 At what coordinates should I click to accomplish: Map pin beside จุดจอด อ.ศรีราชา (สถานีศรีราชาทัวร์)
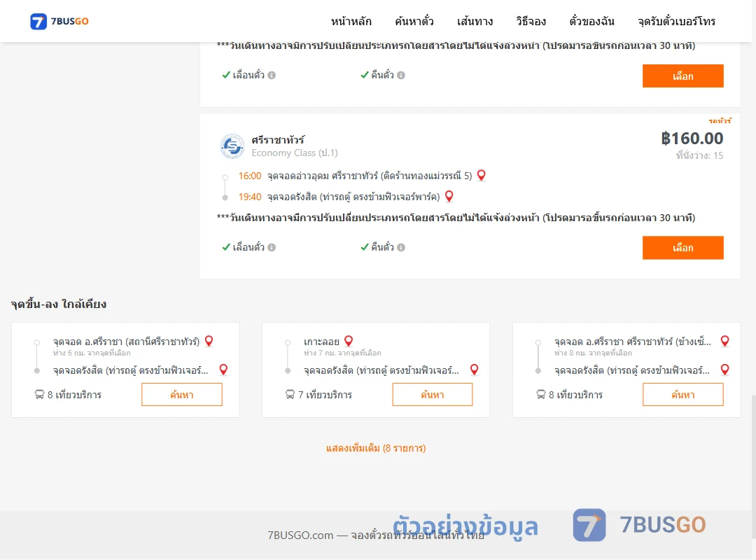(209, 341)
